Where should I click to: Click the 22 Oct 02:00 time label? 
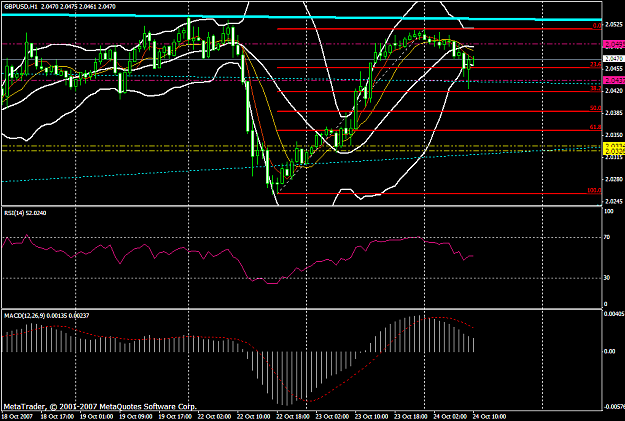[x=214, y=417]
